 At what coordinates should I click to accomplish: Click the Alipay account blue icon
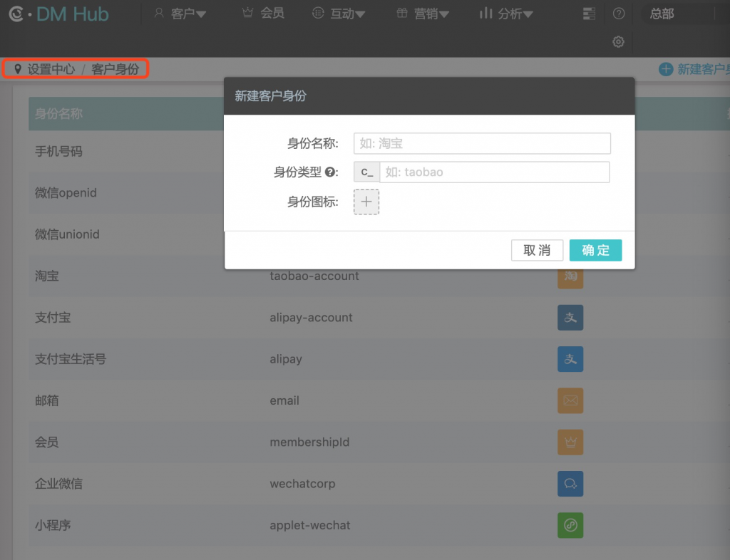[570, 318]
